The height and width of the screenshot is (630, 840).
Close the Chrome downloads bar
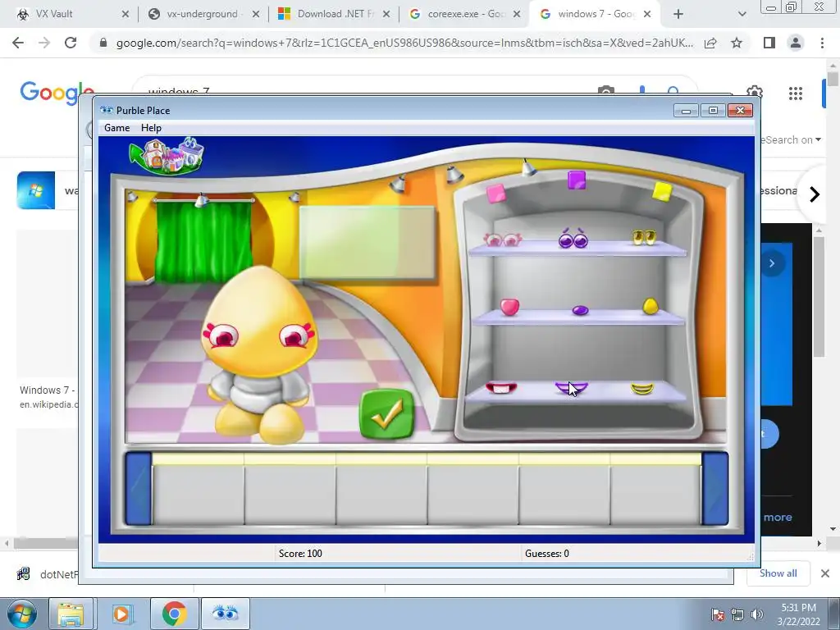pyautogui.click(x=825, y=573)
